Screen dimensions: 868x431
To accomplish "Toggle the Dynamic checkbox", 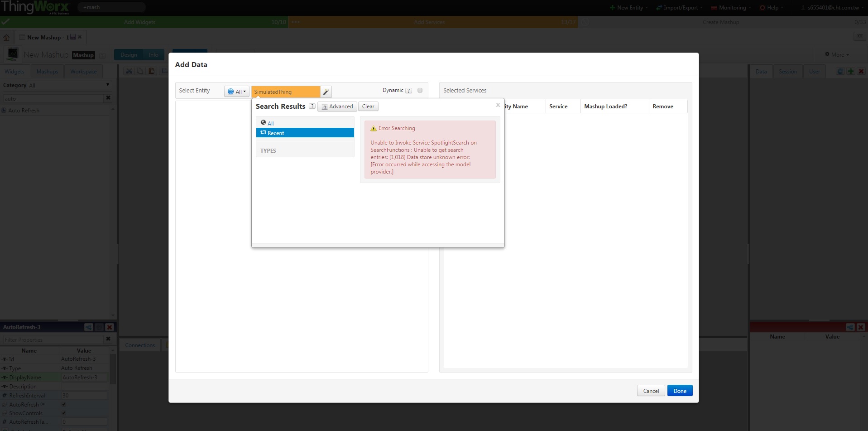I will point(420,90).
